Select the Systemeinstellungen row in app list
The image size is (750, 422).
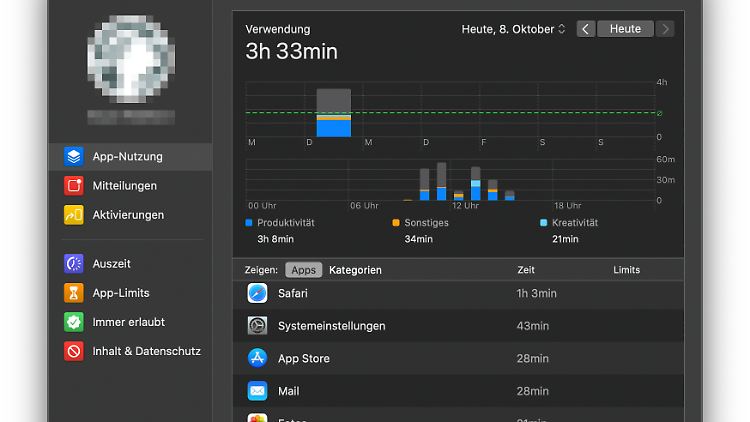[x=331, y=326]
